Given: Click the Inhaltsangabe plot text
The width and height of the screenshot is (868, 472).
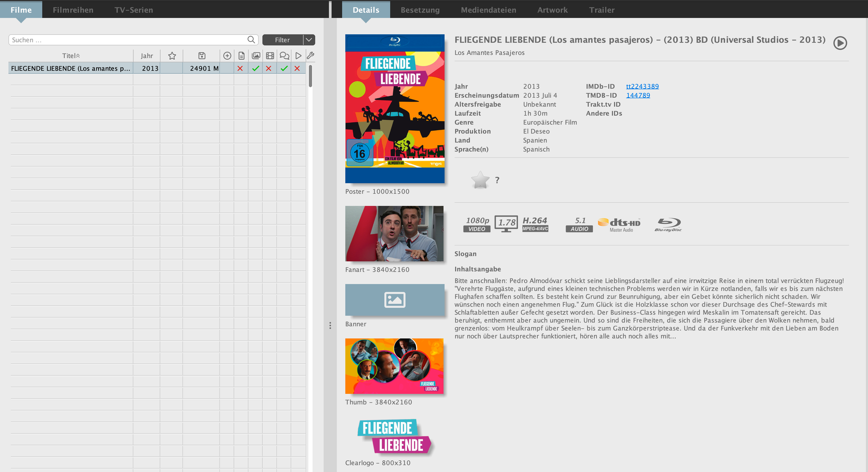Looking at the screenshot, I should click(x=650, y=308).
